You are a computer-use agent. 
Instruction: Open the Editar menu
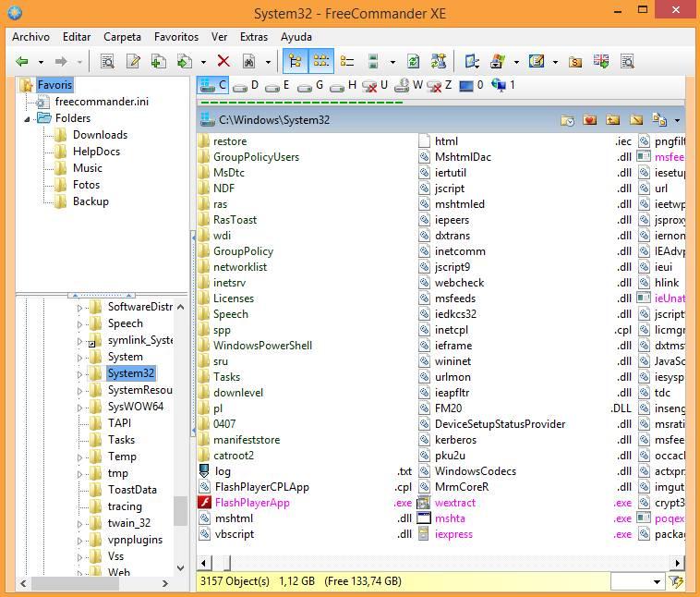(x=77, y=37)
